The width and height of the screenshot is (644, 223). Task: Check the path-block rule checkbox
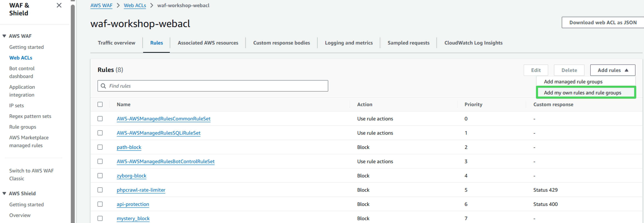pyautogui.click(x=100, y=147)
